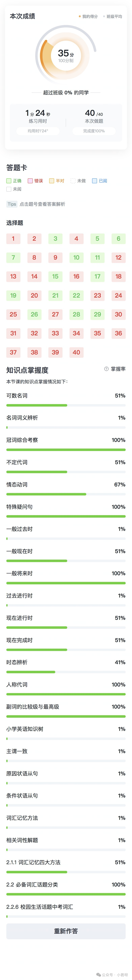Viewport: 132px width, 980px height.
Task: Click the 情态动词 progress bar
Action: click(66, 494)
